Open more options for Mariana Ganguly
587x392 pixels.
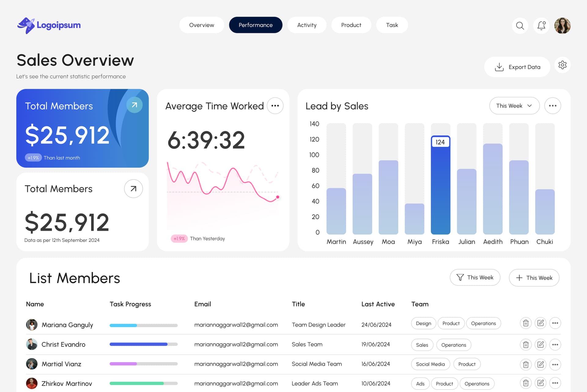point(555,323)
